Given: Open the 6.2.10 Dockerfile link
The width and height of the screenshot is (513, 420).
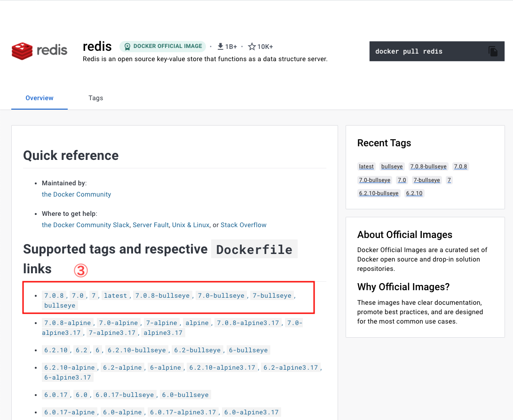Looking at the screenshot, I should pyautogui.click(x=55, y=350).
